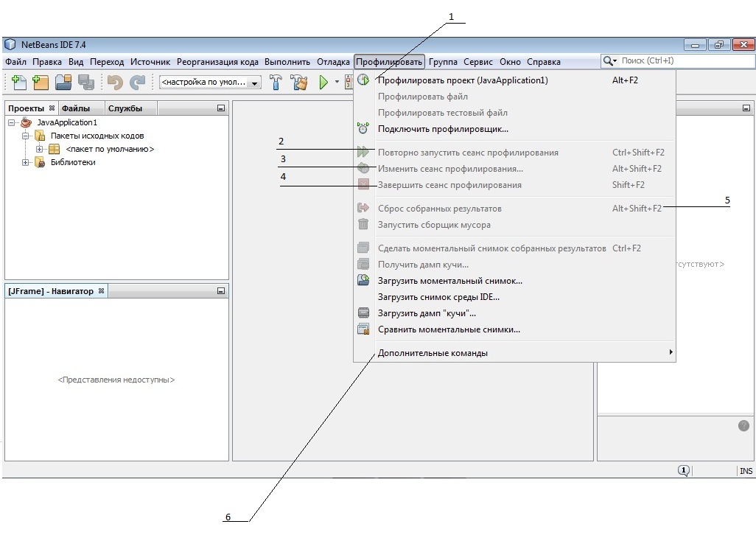This screenshot has height=555, width=756.
Task: Click the notifications balloon in status bar
Action: pyautogui.click(x=683, y=471)
